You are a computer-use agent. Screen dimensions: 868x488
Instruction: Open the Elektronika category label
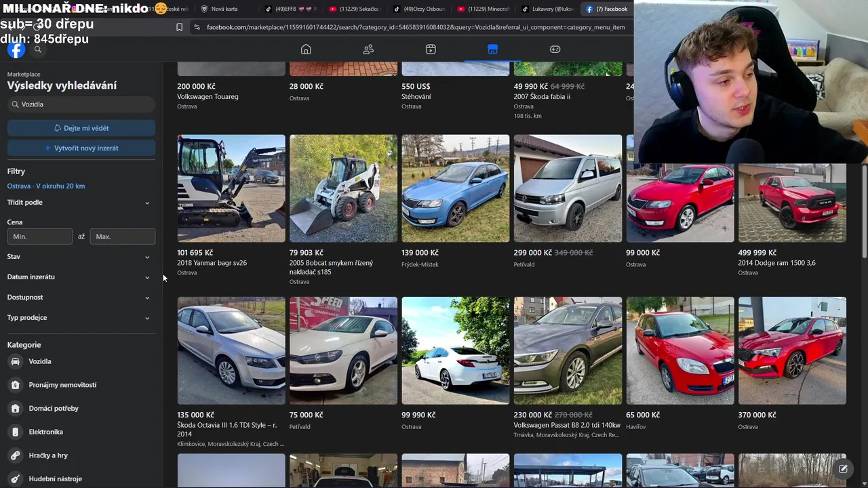[x=46, y=432]
